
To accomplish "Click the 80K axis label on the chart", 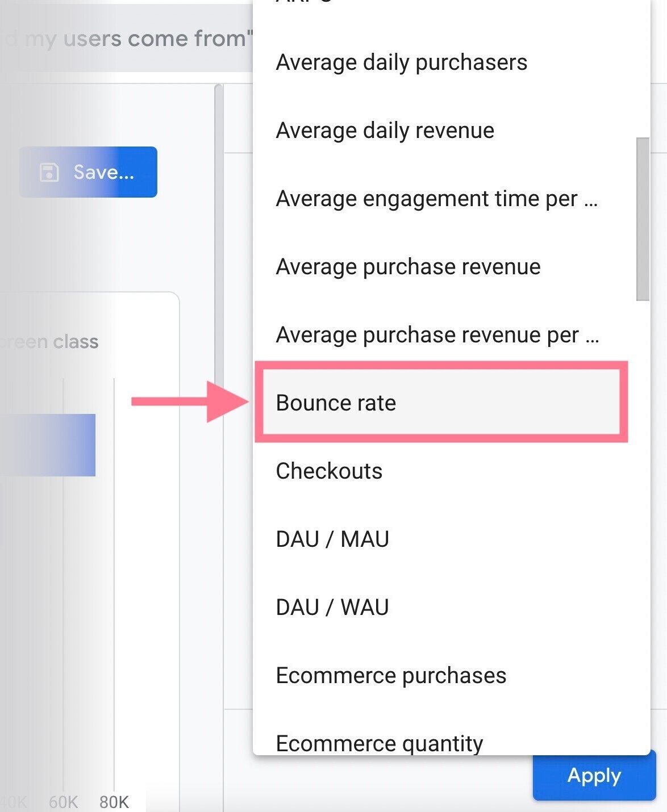I will pyautogui.click(x=114, y=802).
